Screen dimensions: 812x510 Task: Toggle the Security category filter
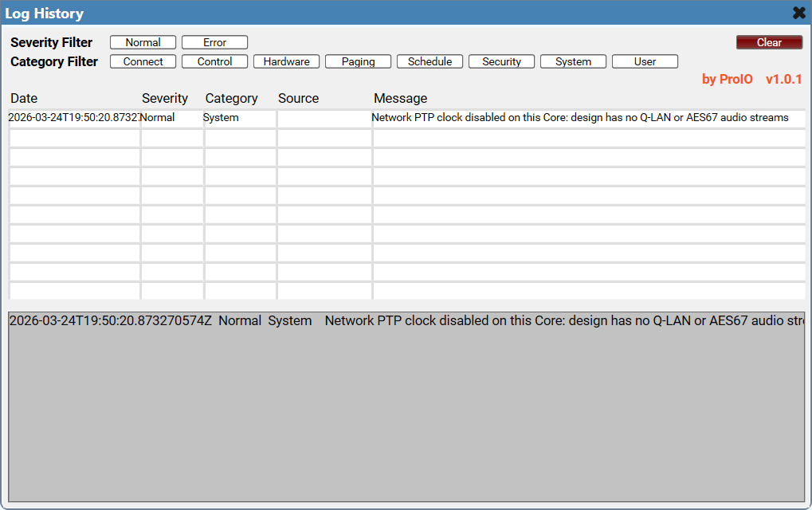pos(501,61)
